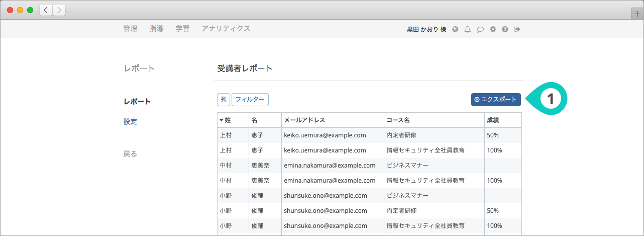Click the help question mark icon

click(505, 29)
